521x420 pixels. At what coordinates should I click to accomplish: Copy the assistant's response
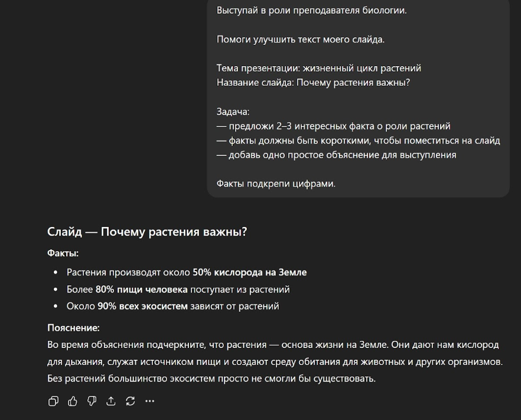[53, 401]
